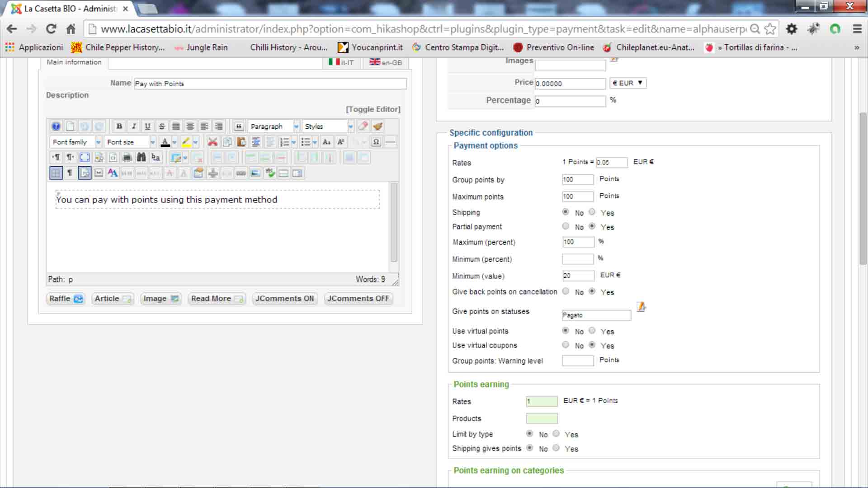Open the EUR currency selector
868x488 pixels.
click(x=627, y=83)
